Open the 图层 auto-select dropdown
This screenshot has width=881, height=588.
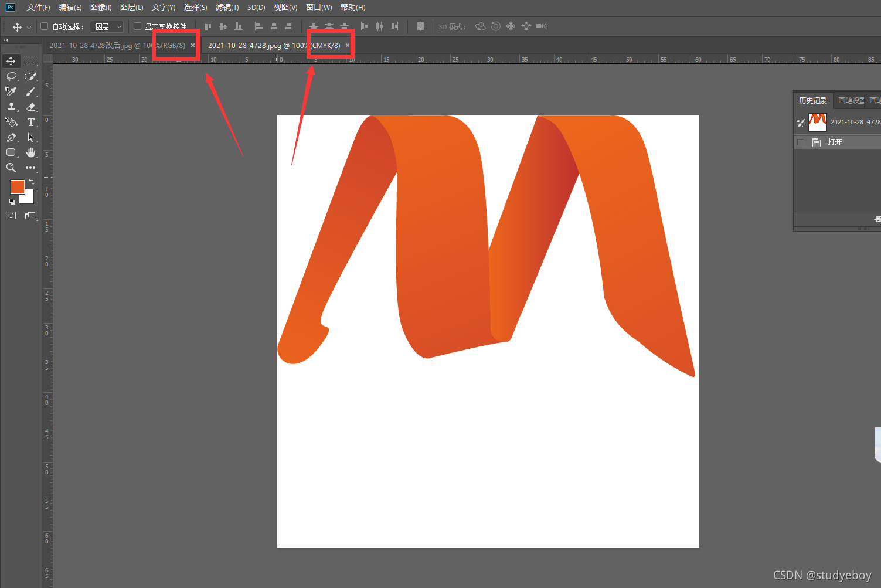coord(107,26)
